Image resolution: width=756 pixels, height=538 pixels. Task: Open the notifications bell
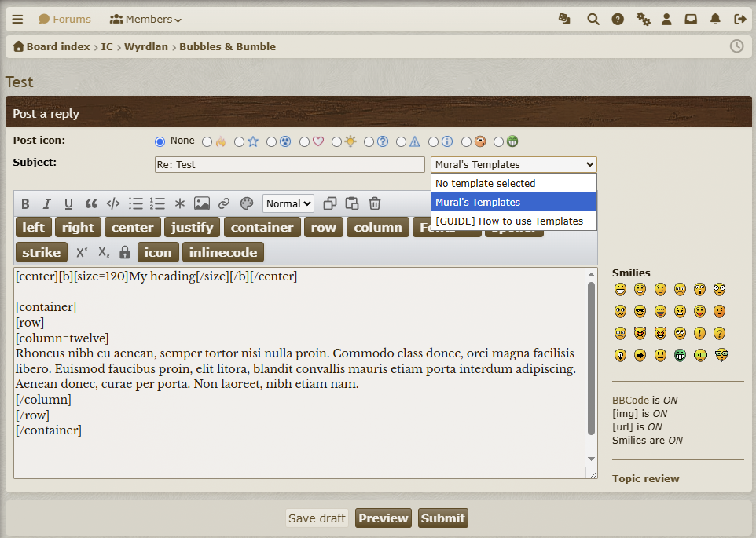coord(715,20)
